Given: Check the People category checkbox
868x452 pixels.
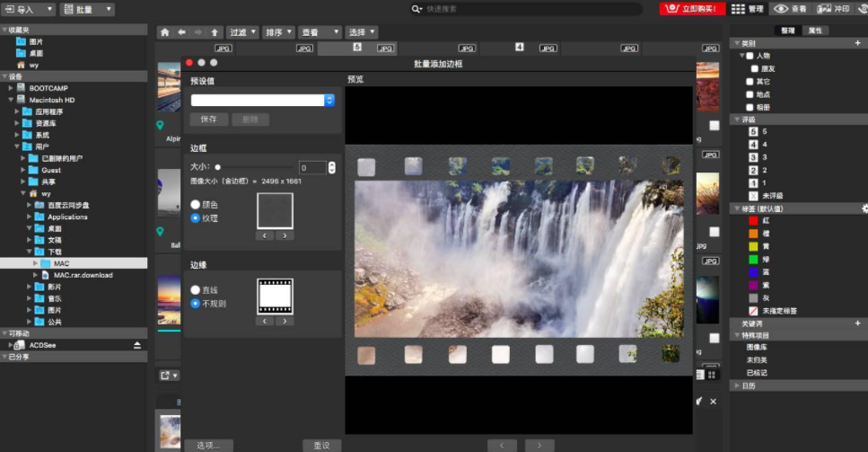Looking at the screenshot, I should [x=750, y=56].
